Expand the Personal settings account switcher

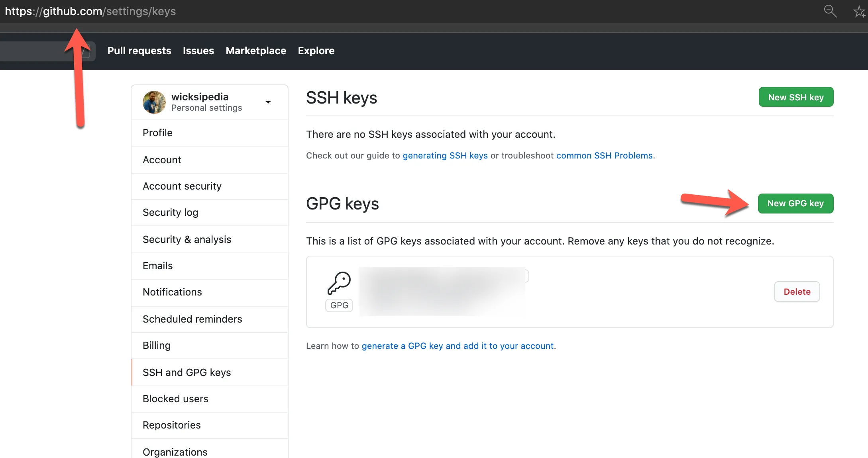point(268,102)
